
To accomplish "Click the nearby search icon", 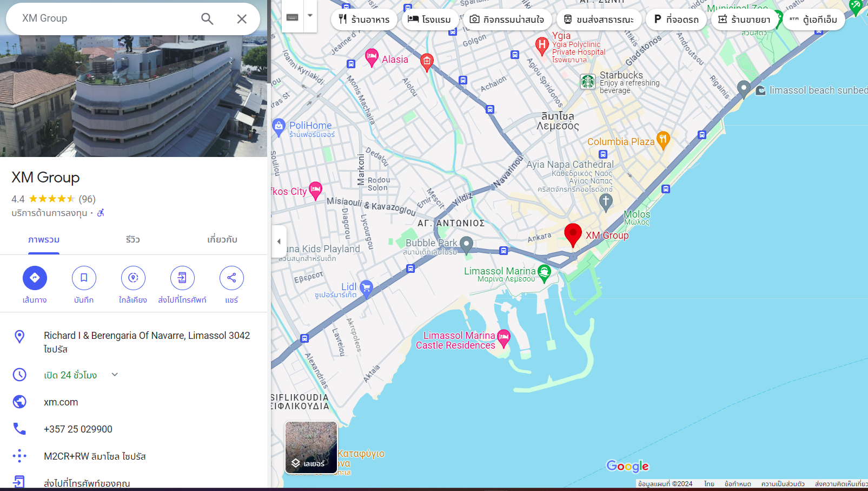I will coord(133,278).
